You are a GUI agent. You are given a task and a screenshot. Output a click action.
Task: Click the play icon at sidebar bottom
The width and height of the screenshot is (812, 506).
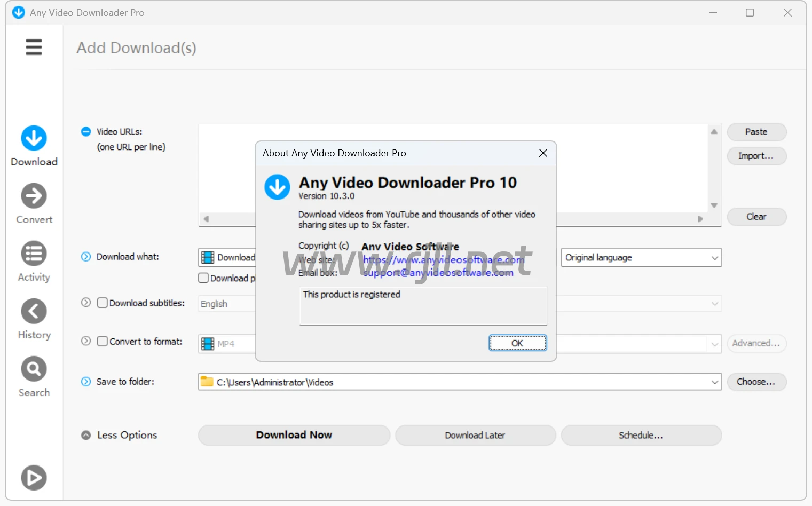click(x=34, y=478)
